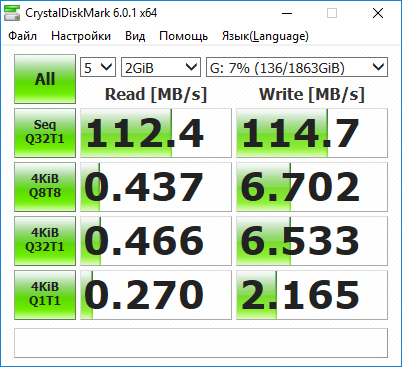Run the 4KiB Q8T8 test

pyautogui.click(x=45, y=187)
